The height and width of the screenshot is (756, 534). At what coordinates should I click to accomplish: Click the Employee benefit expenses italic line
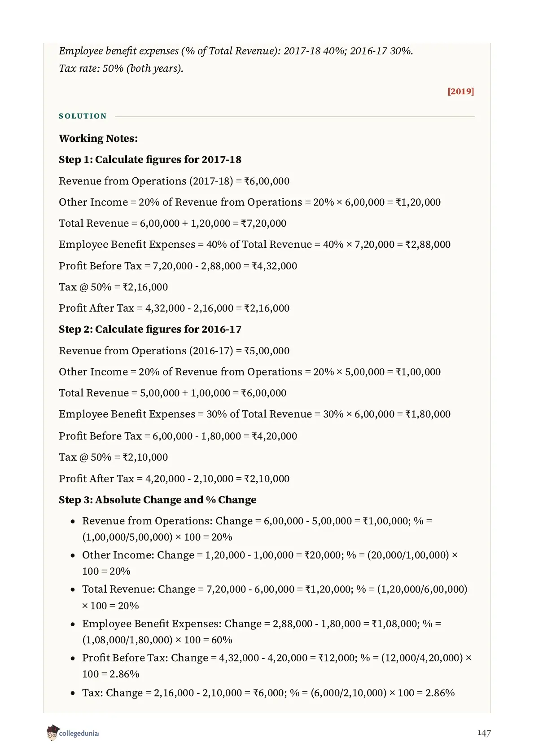pyautogui.click(x=236, y=51)
